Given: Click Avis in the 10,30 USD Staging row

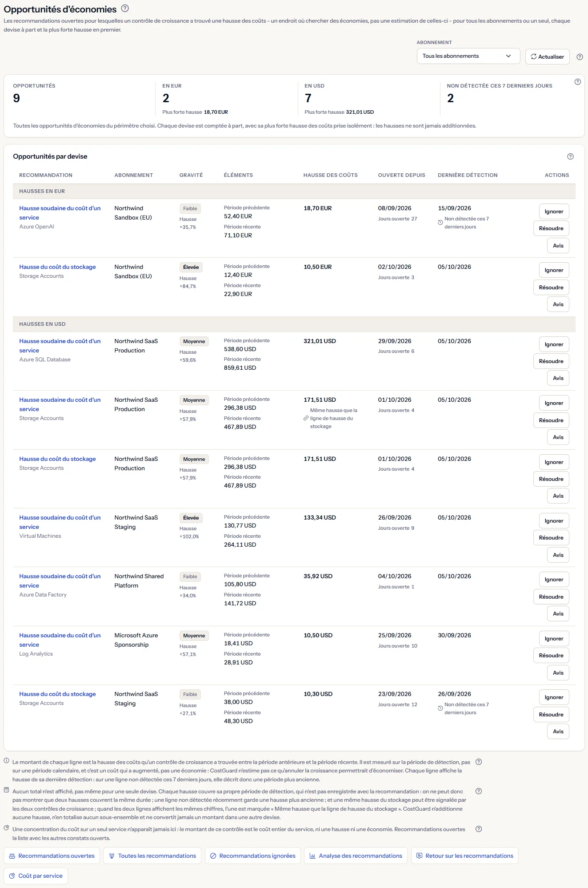Looking at the screenshot, I should click(x=558, y=732).
